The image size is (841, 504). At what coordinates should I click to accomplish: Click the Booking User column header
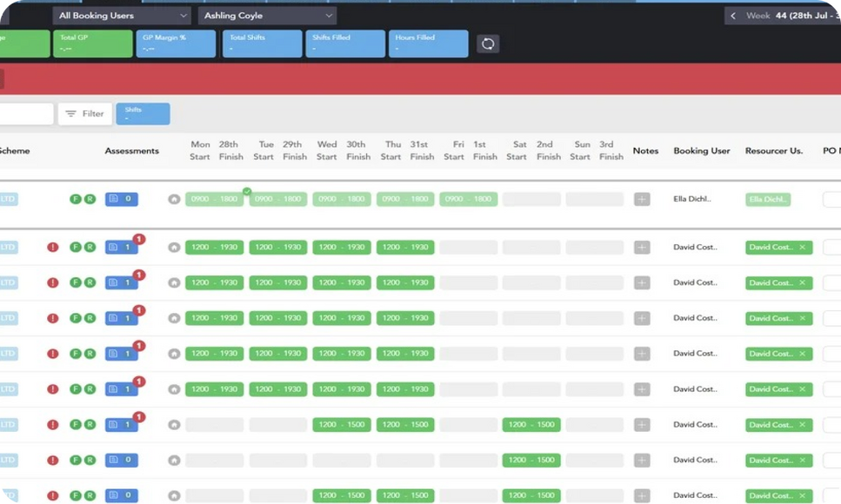point(702,150)
